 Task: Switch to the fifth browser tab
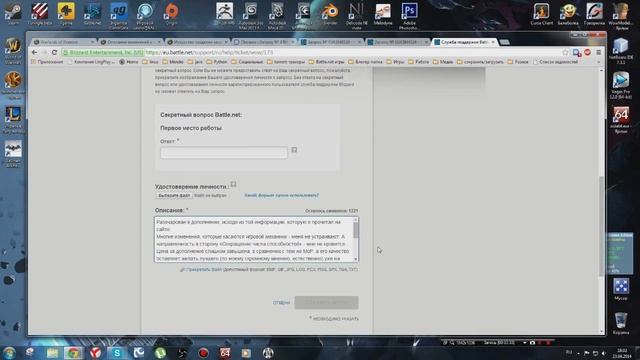(331, 42)
